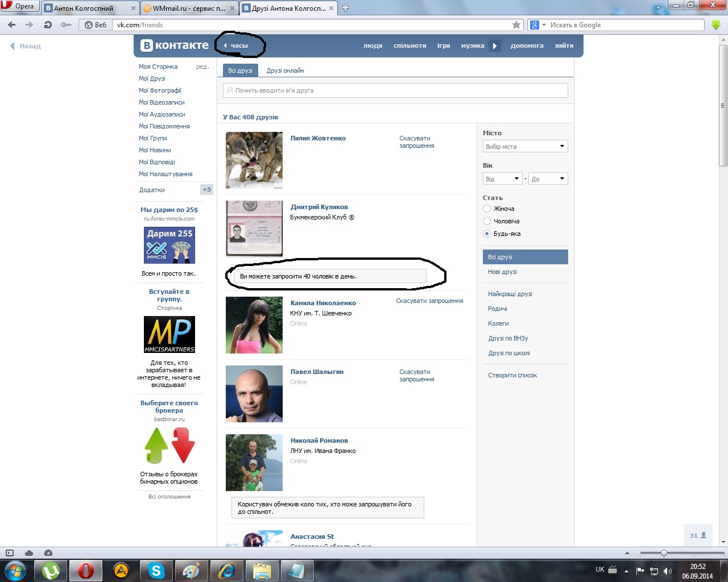
Task: Click Створити список link
Action: (x=512, y=375)
